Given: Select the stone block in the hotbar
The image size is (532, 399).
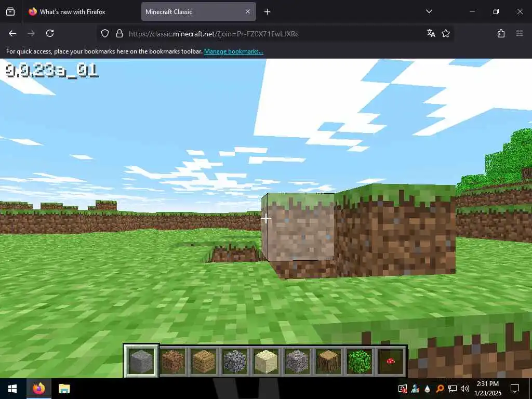Looking at the screenshot, I should (141, 361).
